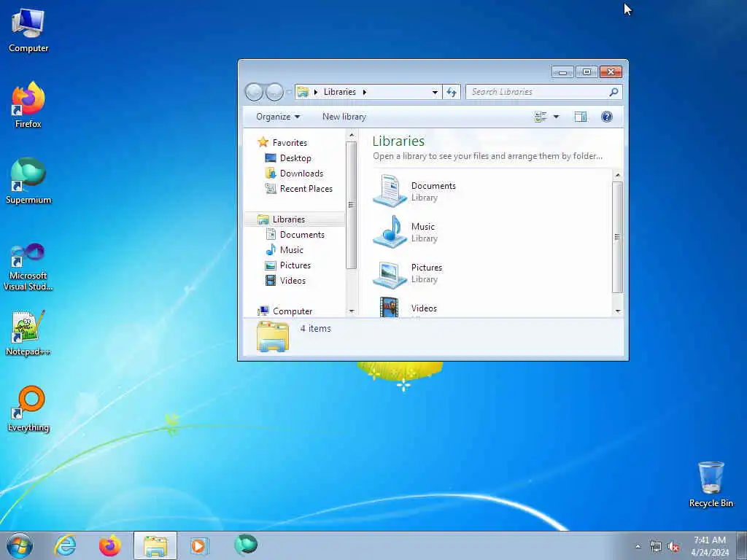
Task: Show hidden tray icons arrow
Action: pos(638,547)
